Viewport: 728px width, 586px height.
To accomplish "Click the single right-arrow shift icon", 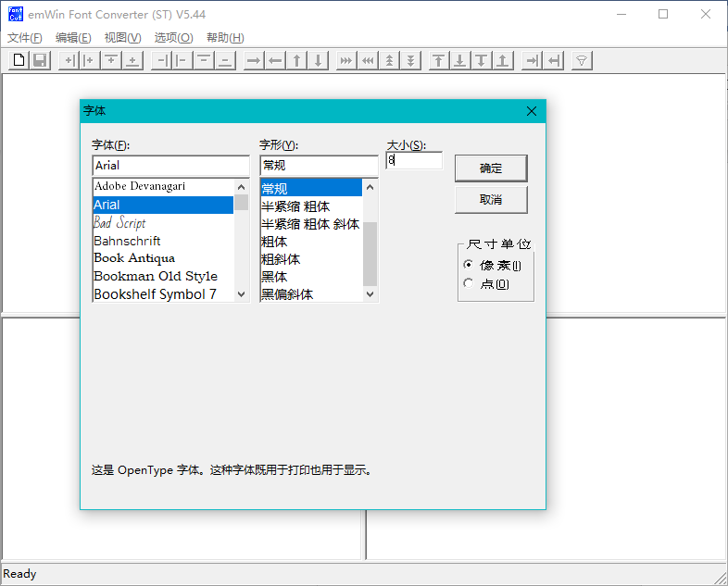I will 254,60.
